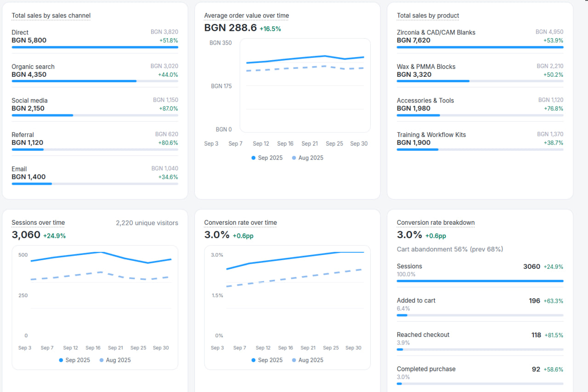Open the Conversion rate over time report
The width and height of the screenshot is (588, 392).
[x=240, y=222]
